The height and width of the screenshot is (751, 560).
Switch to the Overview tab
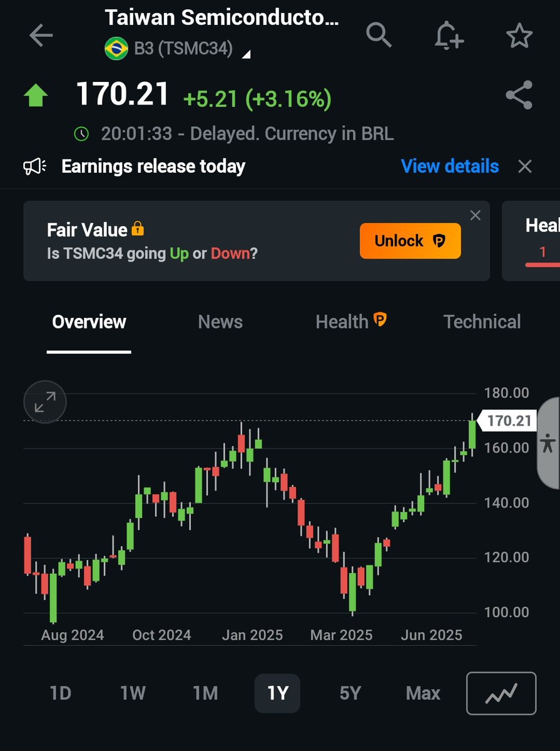(x=89, y=322)
